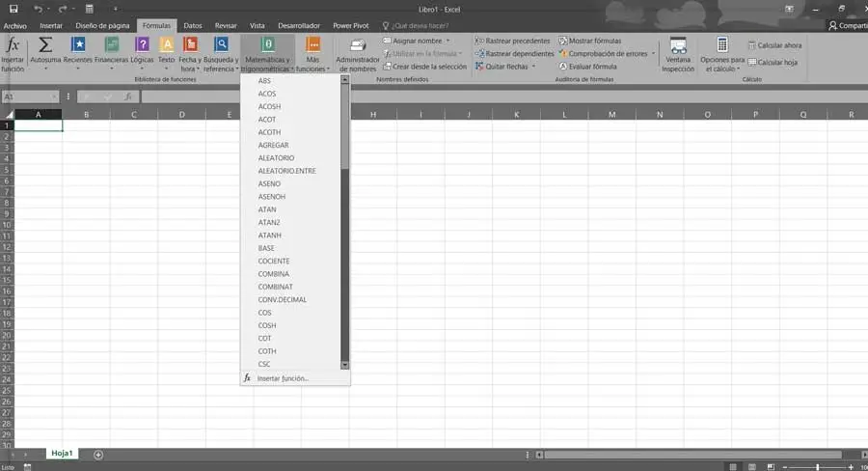Click the function list scroll-up arrow
Screen dimensions: 868x471
click(x=345, y=80)
